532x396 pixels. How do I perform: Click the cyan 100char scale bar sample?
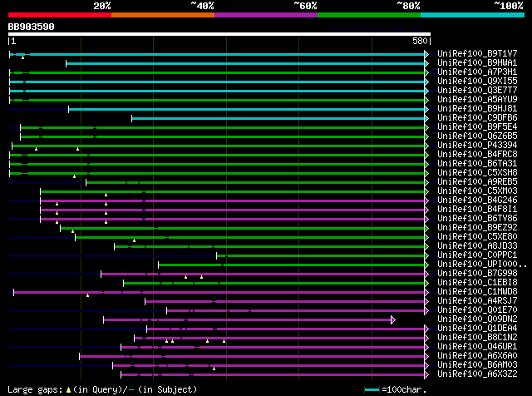372,390
